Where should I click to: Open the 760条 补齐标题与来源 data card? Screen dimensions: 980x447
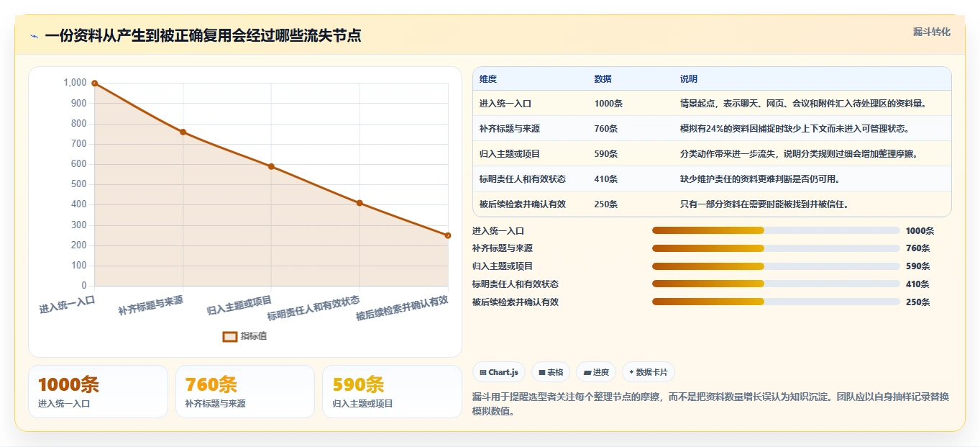pyautogui.click(x=245, y=392)
